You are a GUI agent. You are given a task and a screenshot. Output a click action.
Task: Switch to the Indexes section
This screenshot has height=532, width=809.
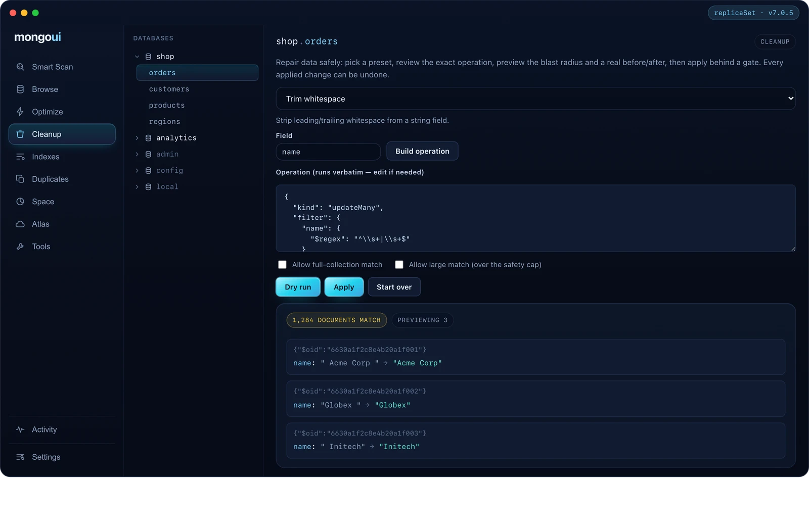62,157
